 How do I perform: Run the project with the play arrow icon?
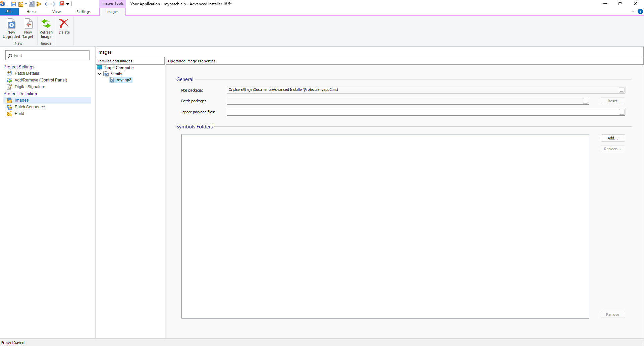tap(39, 4)
